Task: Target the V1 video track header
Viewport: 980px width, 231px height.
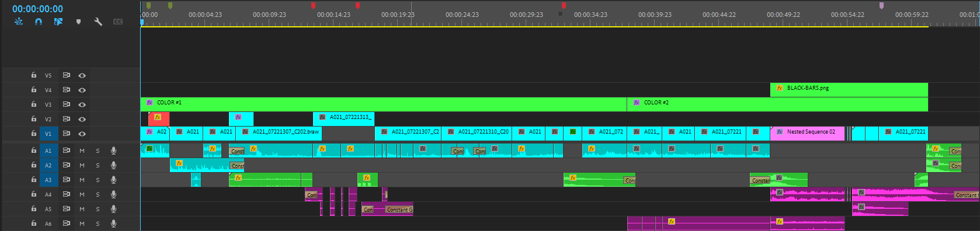Action: pos(48,134)
